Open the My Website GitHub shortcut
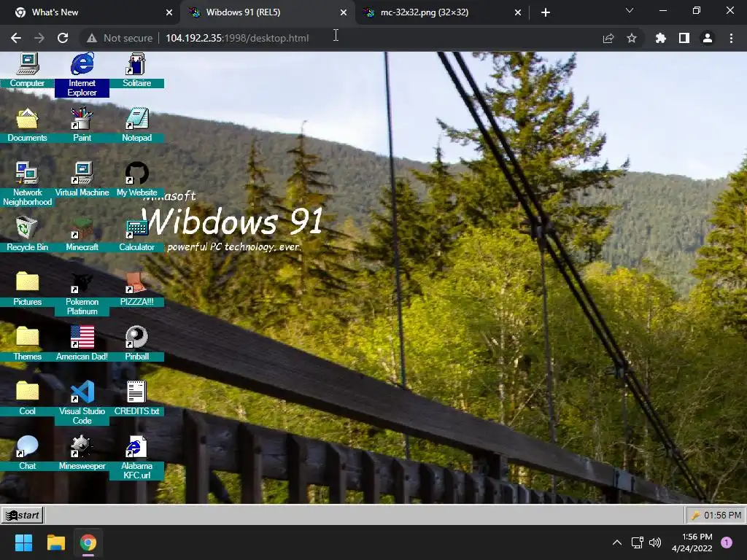 click(x=136, y=179)
